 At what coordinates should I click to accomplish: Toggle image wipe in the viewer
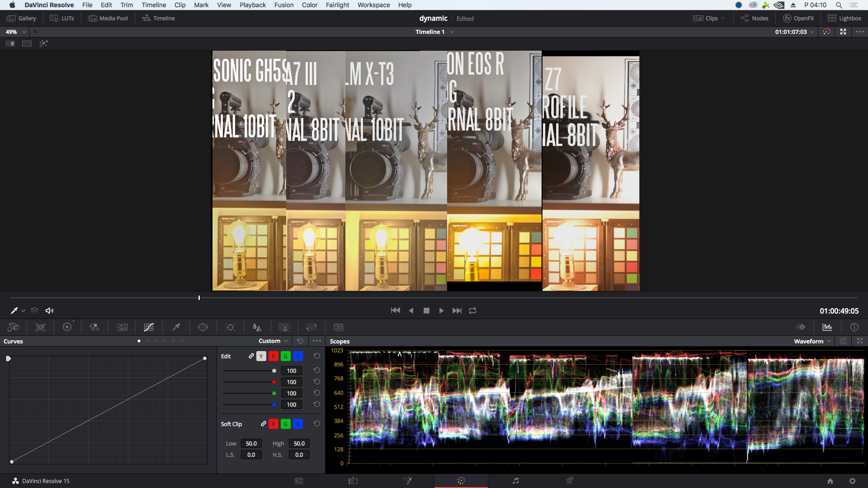10,43
